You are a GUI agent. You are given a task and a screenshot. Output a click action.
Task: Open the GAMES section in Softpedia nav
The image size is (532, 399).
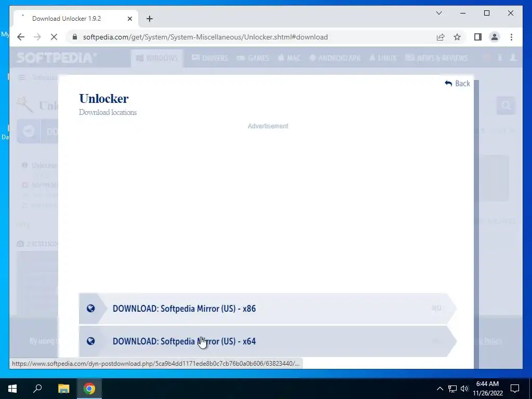[x=253, y=58]
